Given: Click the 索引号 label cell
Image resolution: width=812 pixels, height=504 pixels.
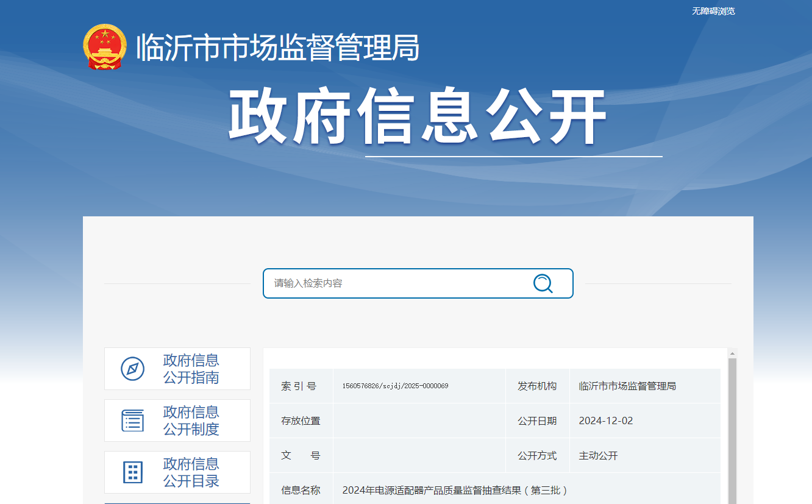Looking at the screenshot, I should point(301,386).
